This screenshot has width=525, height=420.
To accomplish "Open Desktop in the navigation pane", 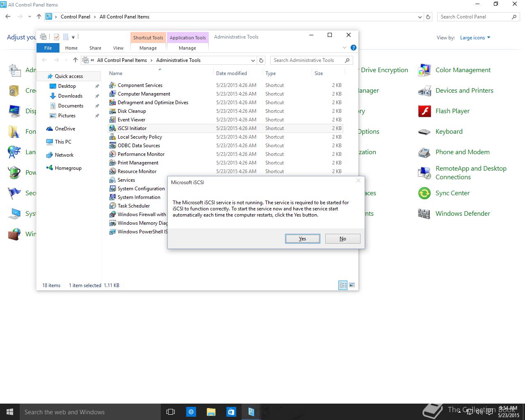I will click(x=67, y=86).
